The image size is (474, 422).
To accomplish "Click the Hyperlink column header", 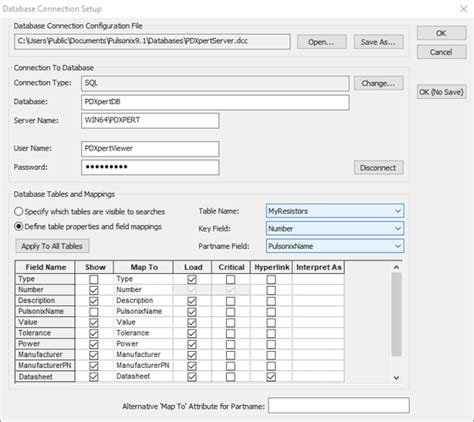I will 272,267.
